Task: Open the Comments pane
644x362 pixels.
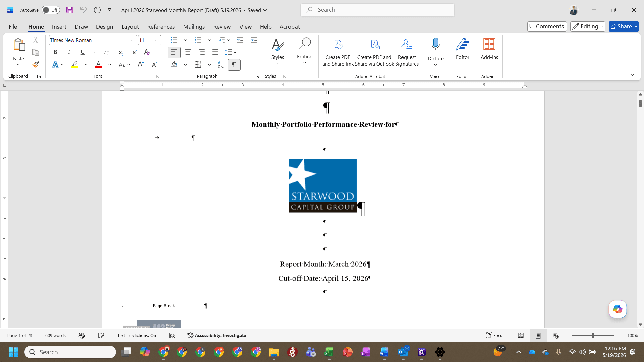Action: coord(547,26)
